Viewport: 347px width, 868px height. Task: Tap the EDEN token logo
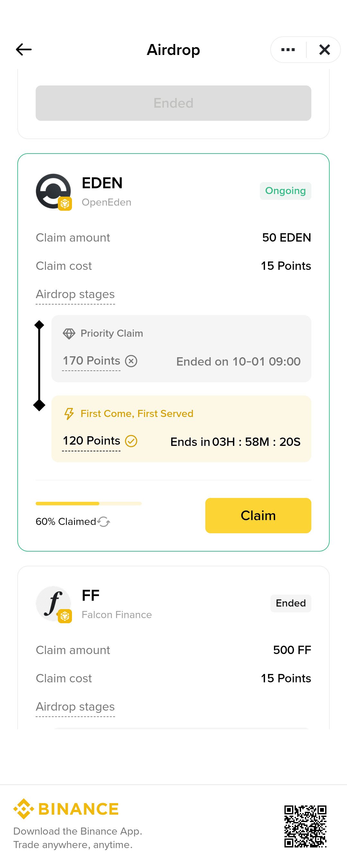click(53, 191)
